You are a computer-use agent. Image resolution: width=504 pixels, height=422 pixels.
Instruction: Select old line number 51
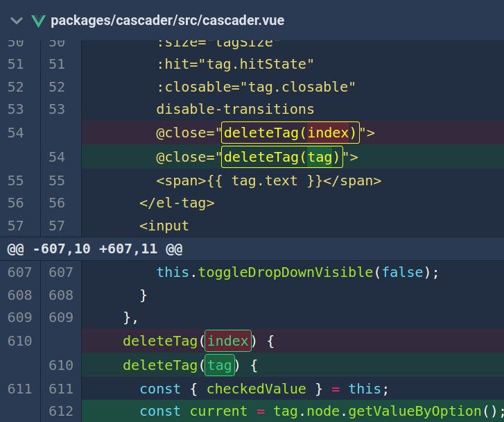(x=16, y=64)
